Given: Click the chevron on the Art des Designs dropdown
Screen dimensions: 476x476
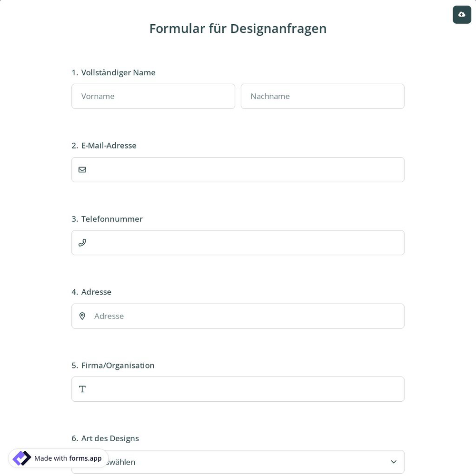Looking at the screenshot, I should pos(394,462).
